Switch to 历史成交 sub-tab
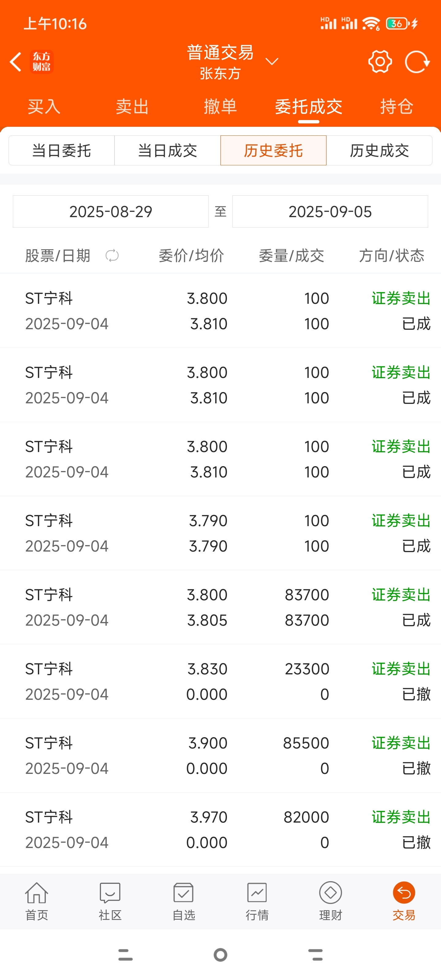 (379, 150)
